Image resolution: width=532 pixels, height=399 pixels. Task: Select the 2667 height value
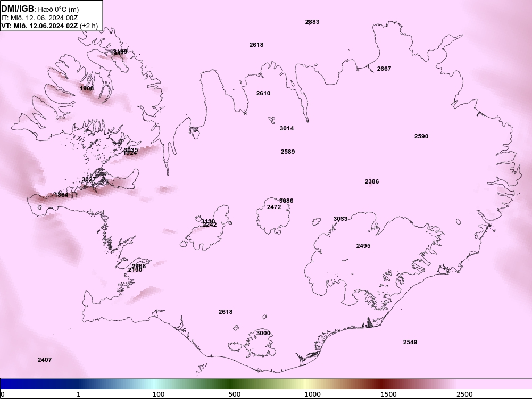tap(384, 69)
